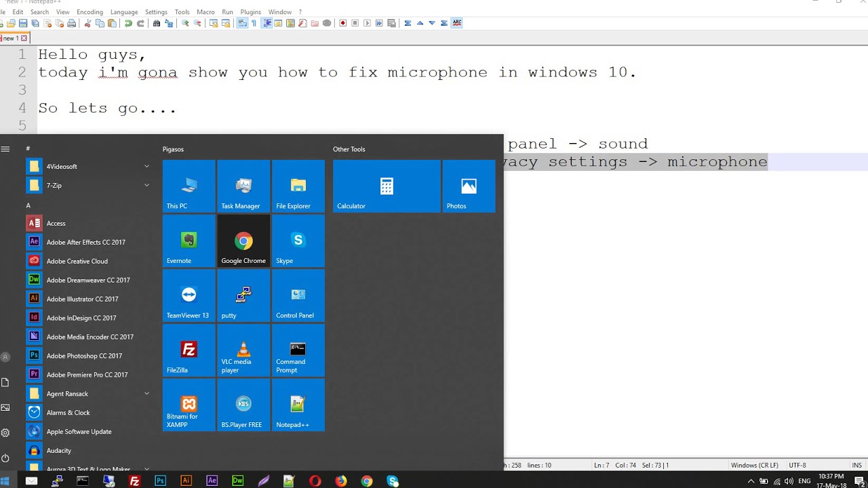Image resolution: width=868 pixels, height=488 pixels.
Task: Open the Language menu
Action: (x=124, y=12)
